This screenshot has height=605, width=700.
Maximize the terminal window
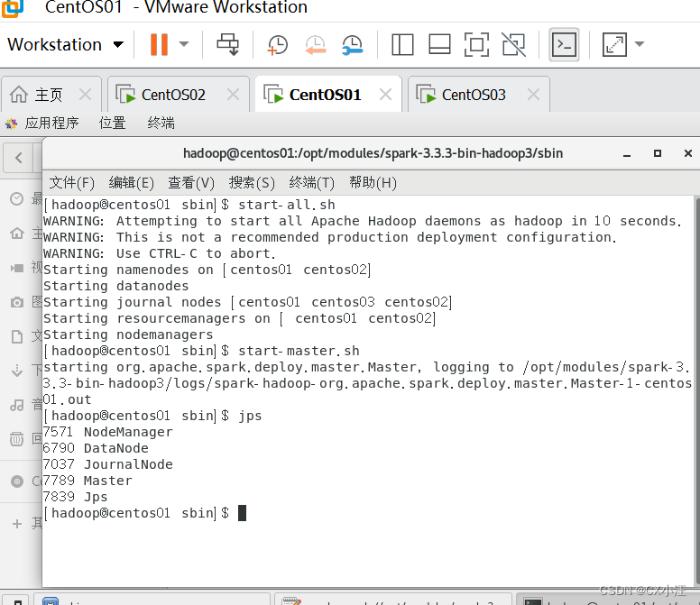tap(657, 153)
